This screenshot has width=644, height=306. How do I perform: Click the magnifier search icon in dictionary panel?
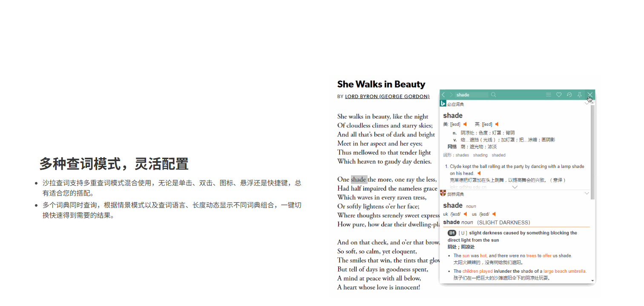point(494,95)
